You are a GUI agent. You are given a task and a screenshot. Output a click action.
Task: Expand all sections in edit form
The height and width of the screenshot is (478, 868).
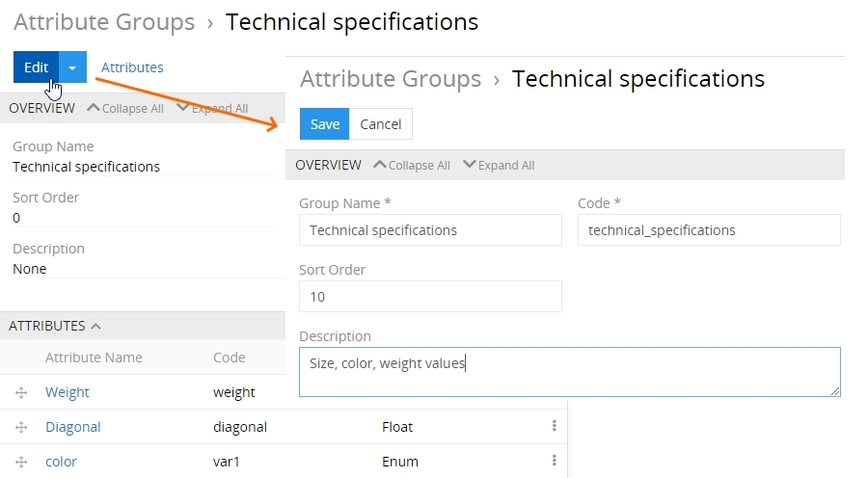[499, 165]
